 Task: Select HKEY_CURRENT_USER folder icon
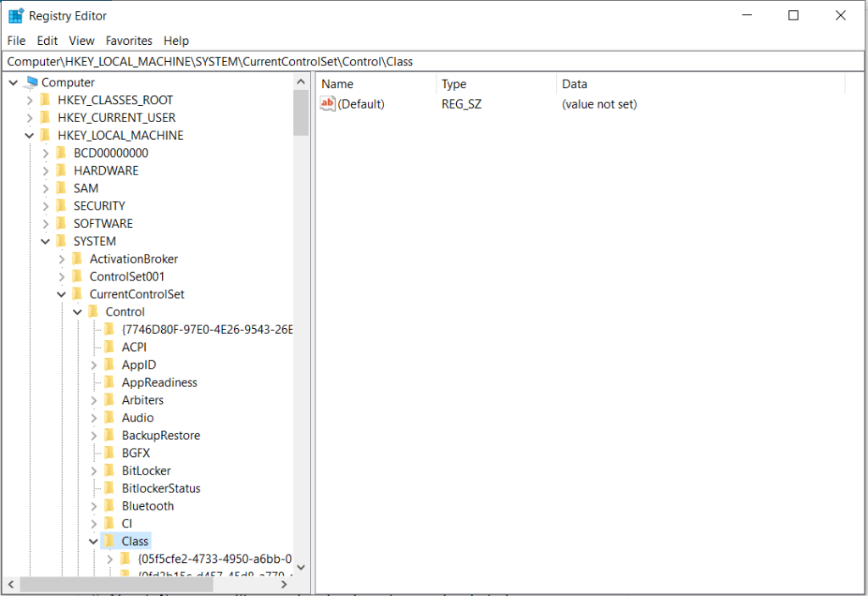click(46, 118)
